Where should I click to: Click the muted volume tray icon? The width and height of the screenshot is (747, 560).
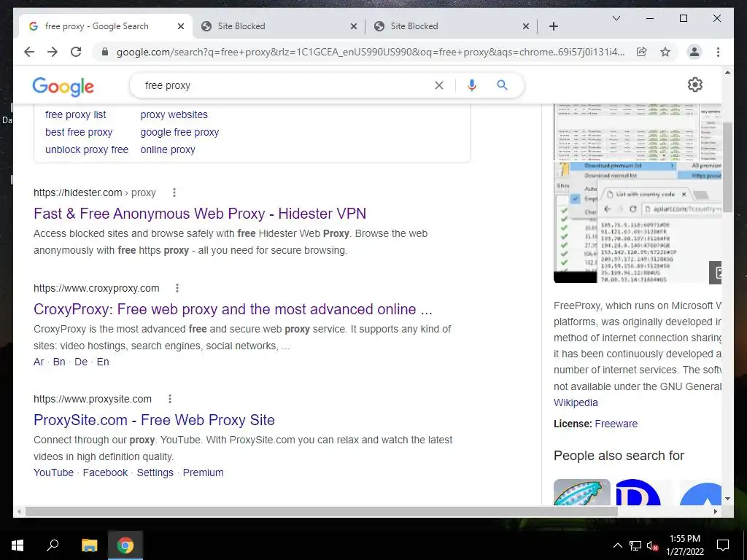tap(652, 545)
